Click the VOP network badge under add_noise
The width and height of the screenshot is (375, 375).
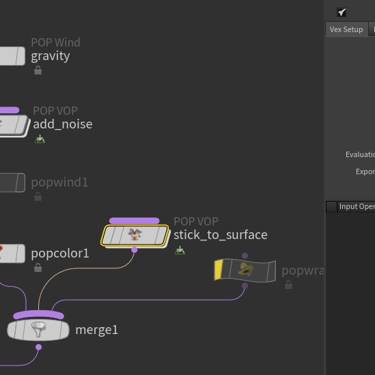point(40,139)
